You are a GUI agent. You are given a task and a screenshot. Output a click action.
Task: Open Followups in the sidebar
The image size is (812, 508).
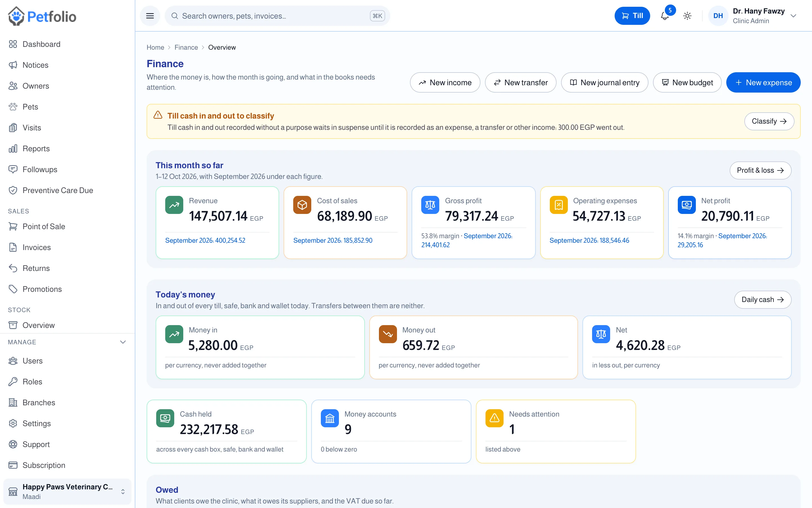(x=67, y=169)
